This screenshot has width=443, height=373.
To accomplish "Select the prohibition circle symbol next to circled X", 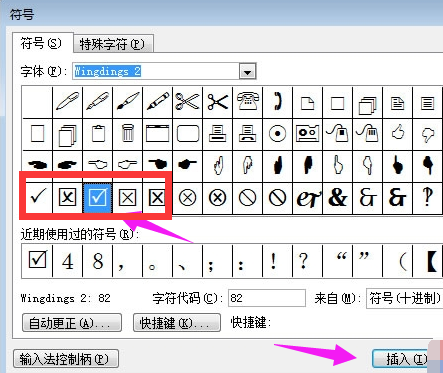I will pyautogui.click(x=247, y=198).
